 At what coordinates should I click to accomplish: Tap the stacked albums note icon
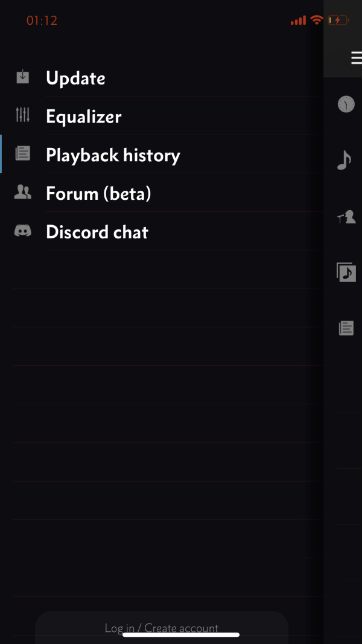pos(346,272)
